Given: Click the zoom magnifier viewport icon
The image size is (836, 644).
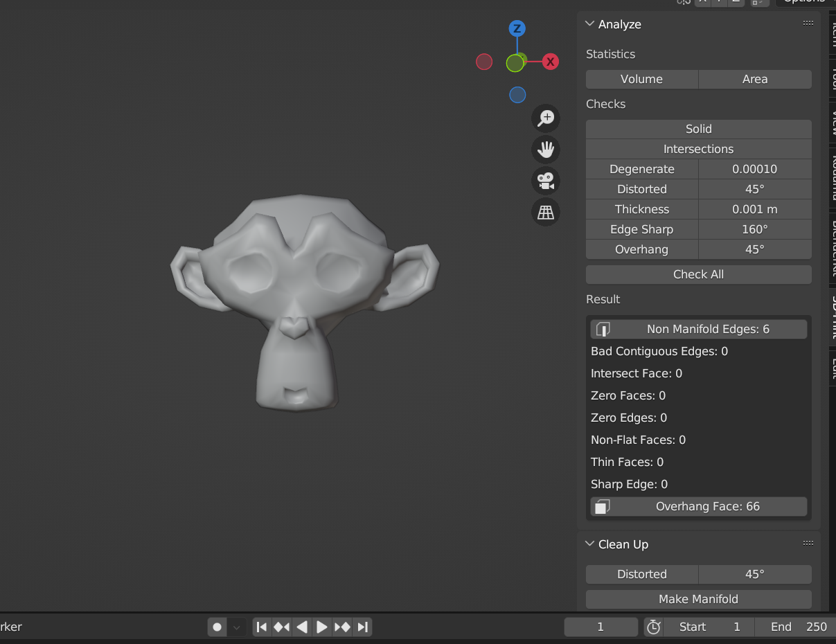Looking at the screenshot, I should click(x=546, y=118).
